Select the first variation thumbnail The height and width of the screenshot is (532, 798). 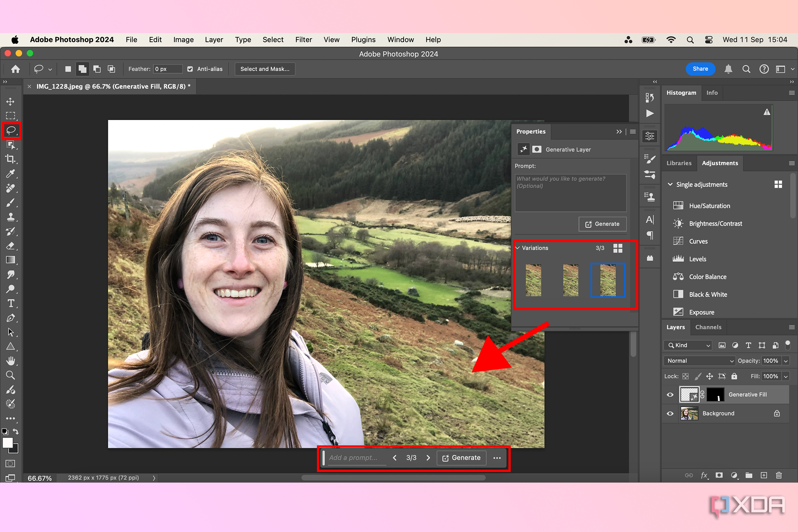click(x=533, y=280)
